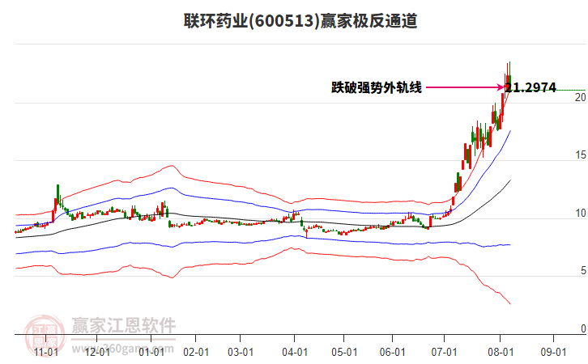Select the 12-01 date axis label
The width and height of the screenshot is (588, 364).
pos(97,352)
